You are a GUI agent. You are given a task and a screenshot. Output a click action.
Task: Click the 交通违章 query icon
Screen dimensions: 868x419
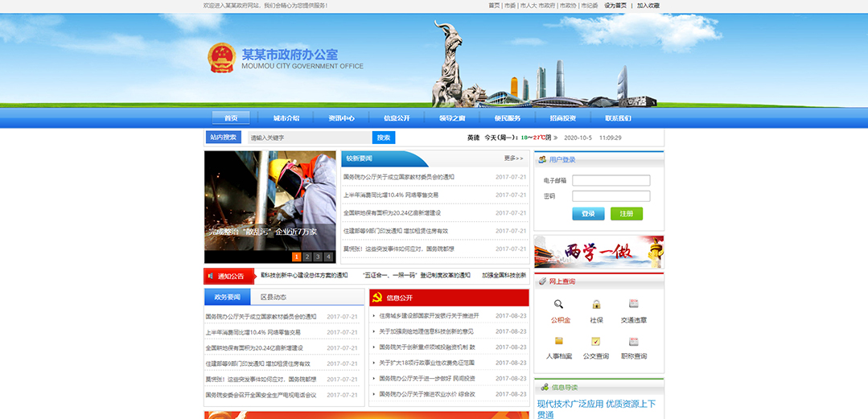[x=634, y=304]
